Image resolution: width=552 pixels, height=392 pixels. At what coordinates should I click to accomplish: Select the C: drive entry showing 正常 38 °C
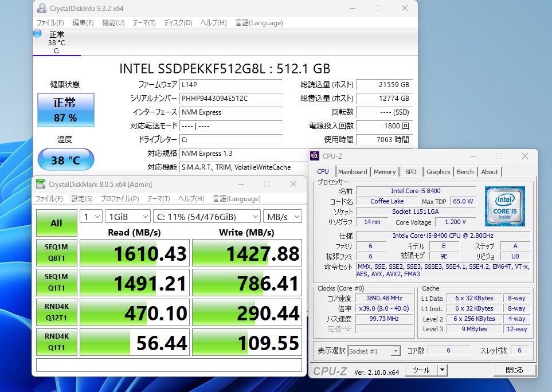pos(57,42)
